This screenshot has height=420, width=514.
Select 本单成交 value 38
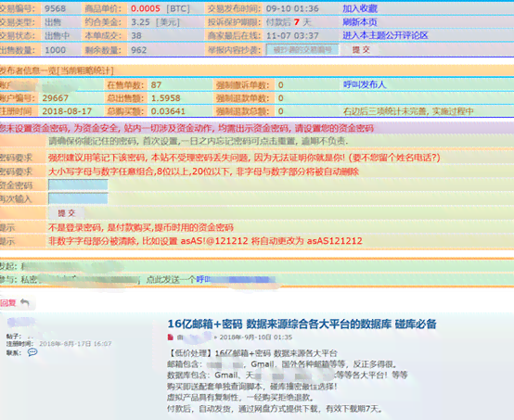[136, 35]
